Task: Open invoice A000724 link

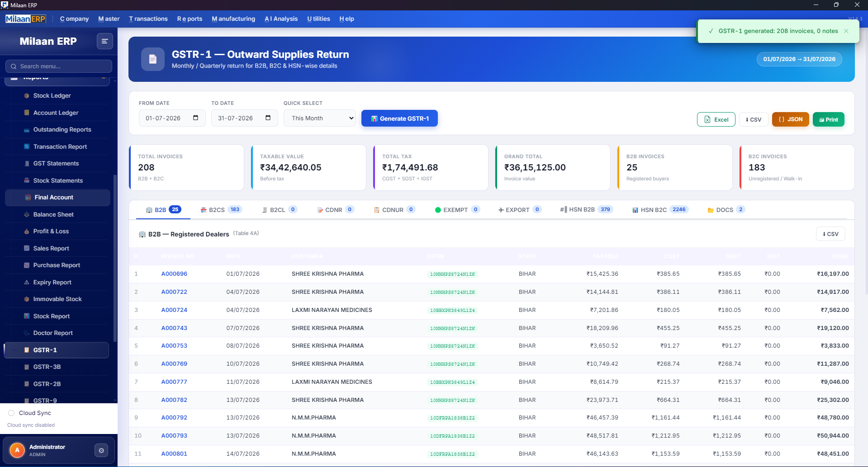Action: point(174,310)
